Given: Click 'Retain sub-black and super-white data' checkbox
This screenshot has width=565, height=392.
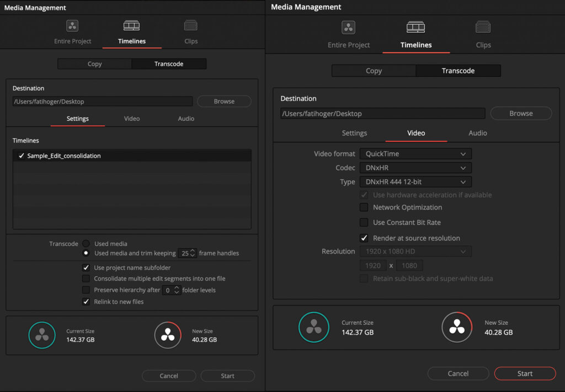Looking at the screenshot, I should (364, 278).
